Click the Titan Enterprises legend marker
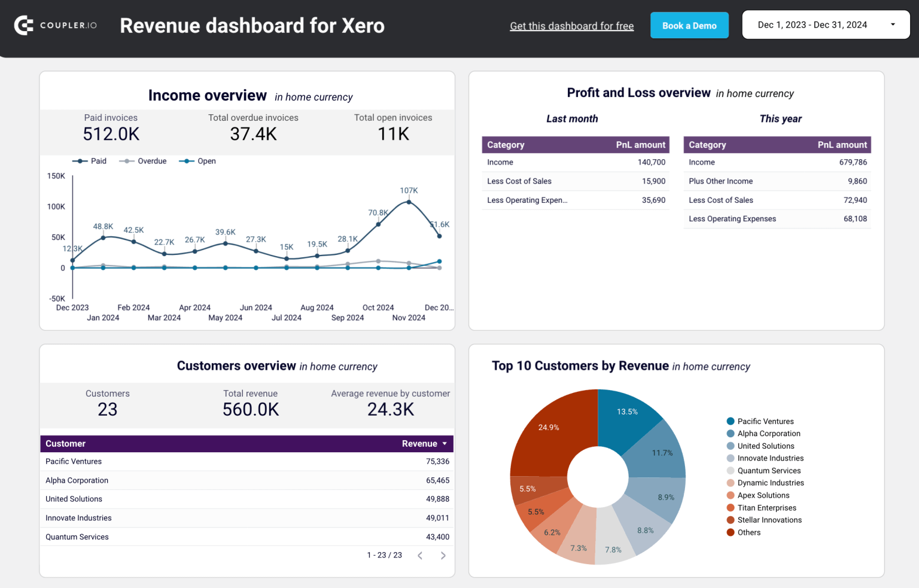 (x=730, y=507)
